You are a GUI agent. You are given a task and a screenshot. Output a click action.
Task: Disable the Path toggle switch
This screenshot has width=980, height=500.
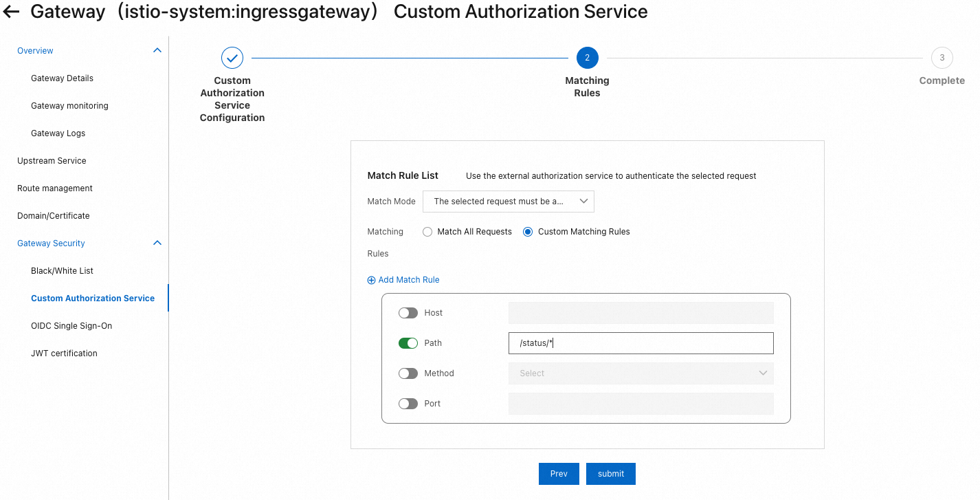coord(408,343)
